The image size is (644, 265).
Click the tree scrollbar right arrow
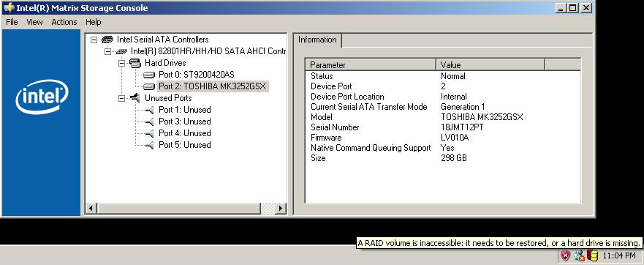281,208
